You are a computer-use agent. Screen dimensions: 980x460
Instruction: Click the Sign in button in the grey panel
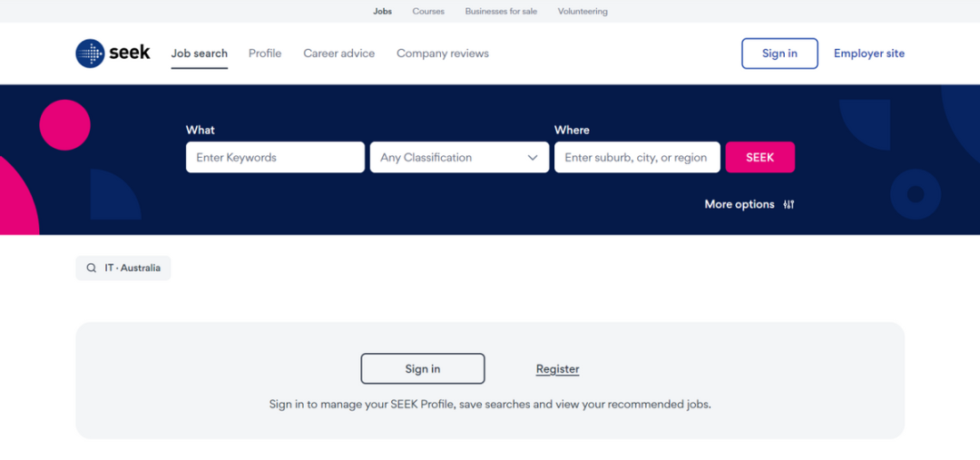(423, 368)
